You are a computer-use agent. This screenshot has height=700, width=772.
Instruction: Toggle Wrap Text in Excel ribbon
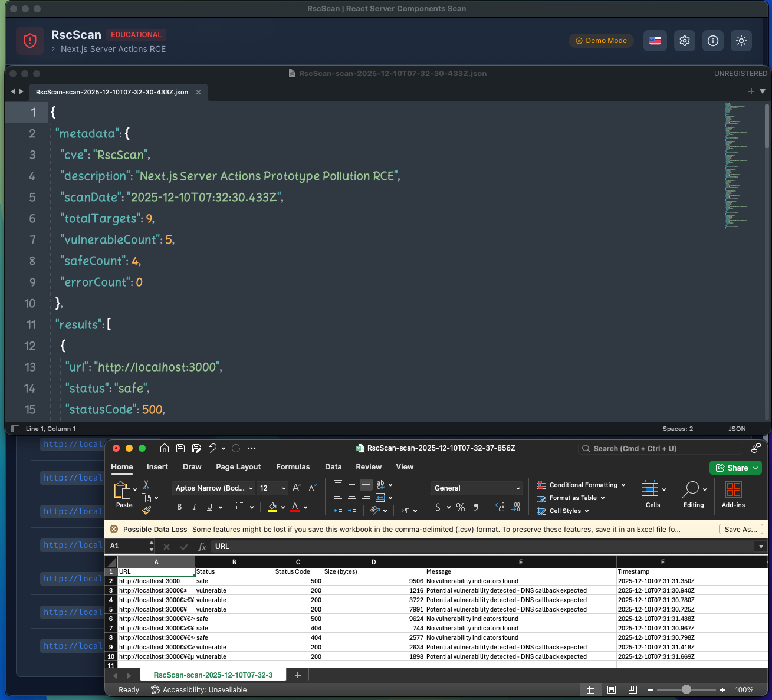[x=381, y=485]
